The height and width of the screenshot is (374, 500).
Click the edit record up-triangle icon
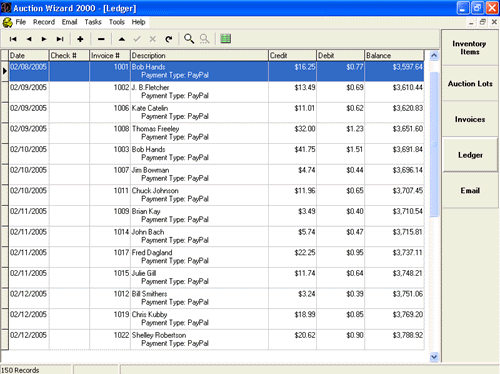point(122,39)
